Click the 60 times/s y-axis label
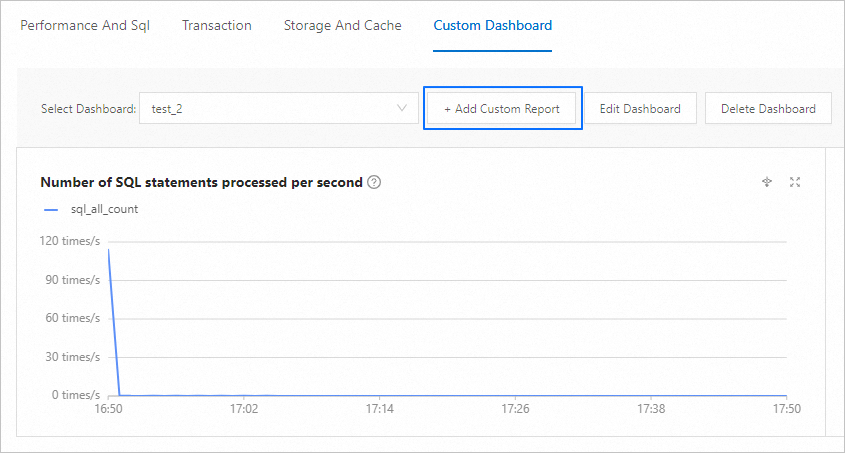This screenshot has width=845, height=453. tap(71, 318)
